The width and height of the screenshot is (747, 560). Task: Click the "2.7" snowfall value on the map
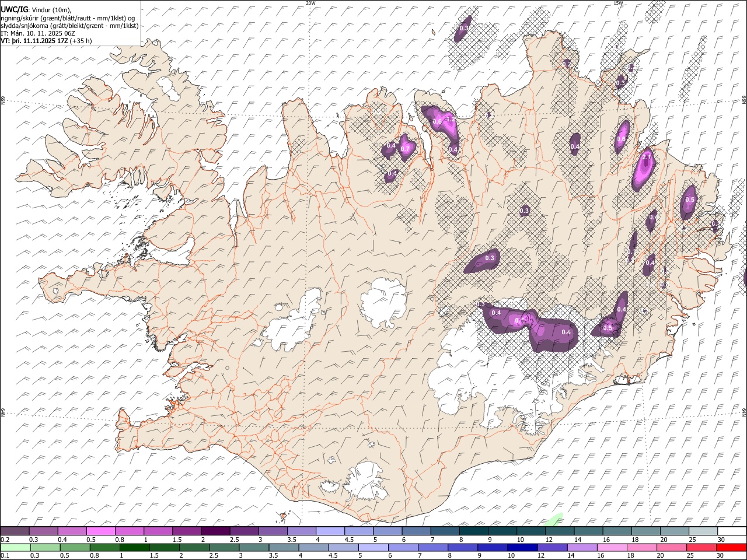tap(647, 157)
